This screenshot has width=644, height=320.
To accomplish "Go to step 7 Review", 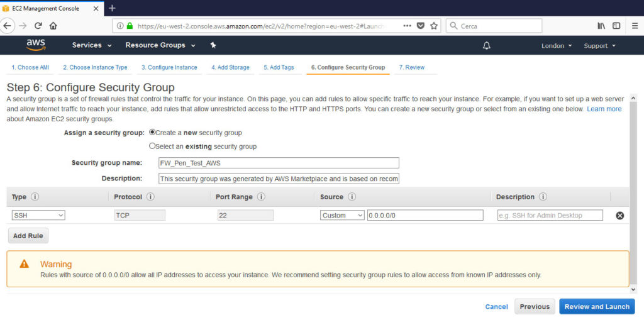I will tap(411, 67).
